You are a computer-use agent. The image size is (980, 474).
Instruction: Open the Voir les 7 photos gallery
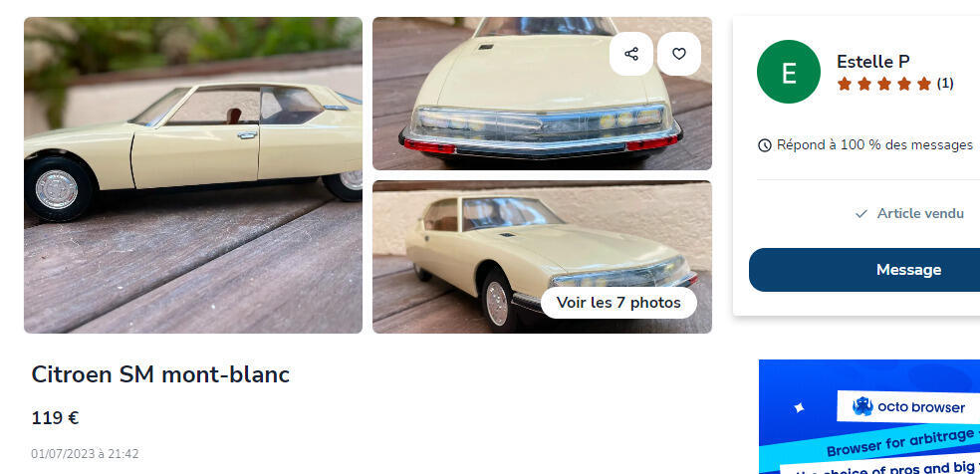pyautogui.click(x=618, y=303)
